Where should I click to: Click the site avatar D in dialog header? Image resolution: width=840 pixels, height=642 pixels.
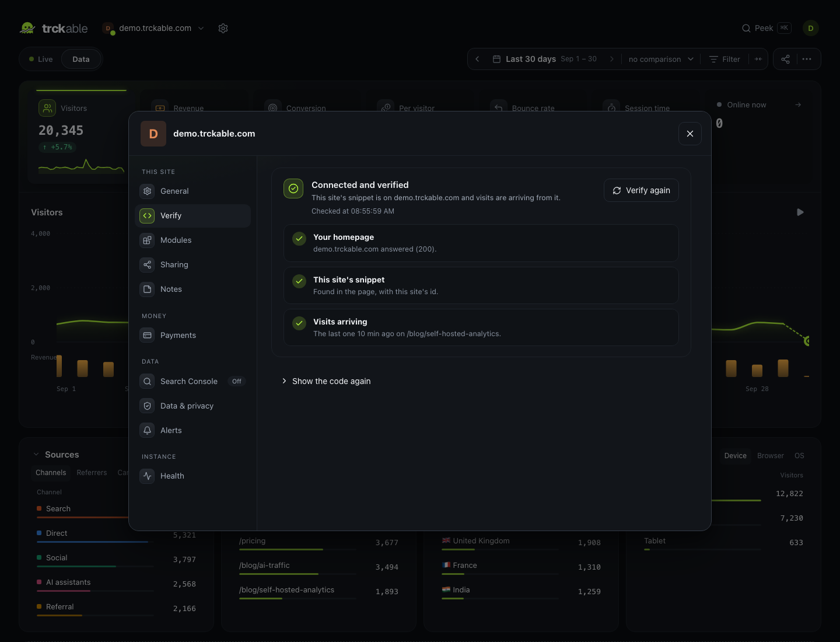coord(153,134)
